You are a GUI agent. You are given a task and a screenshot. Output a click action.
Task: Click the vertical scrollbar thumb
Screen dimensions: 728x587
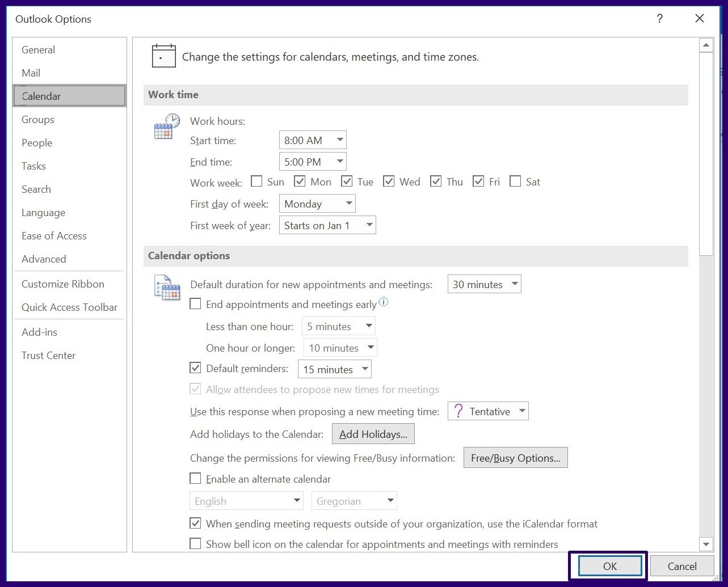(x=706, y=154)
